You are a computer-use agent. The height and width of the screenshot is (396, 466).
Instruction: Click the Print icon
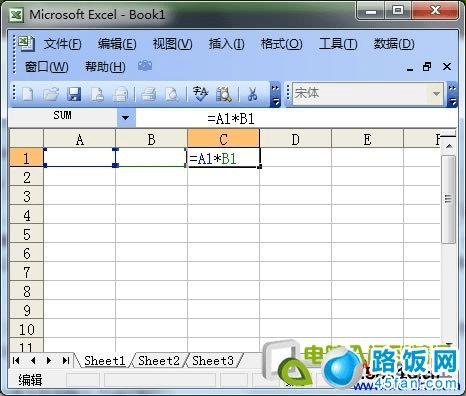pyautogui.click(x=149, y=94)
